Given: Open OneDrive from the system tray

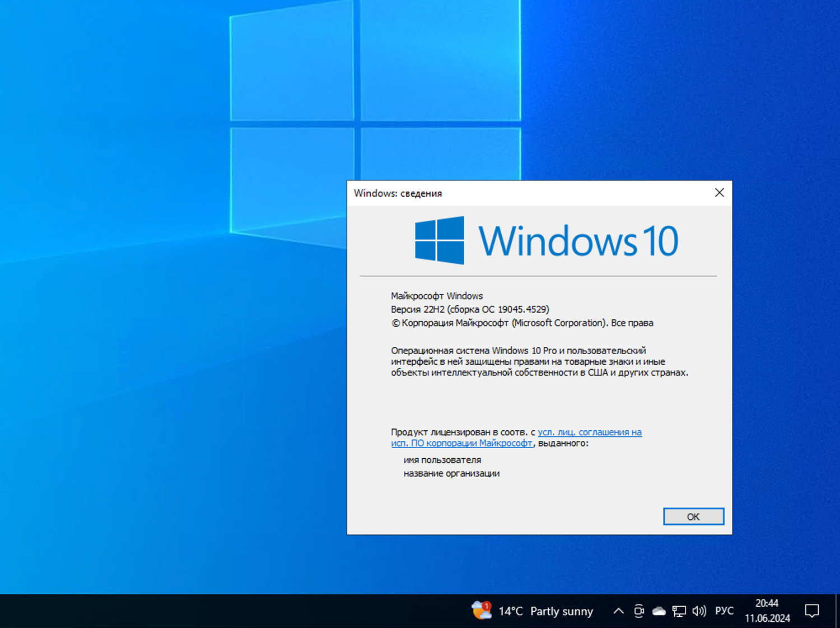Looking at the screenshot, I should pos(659,611).
